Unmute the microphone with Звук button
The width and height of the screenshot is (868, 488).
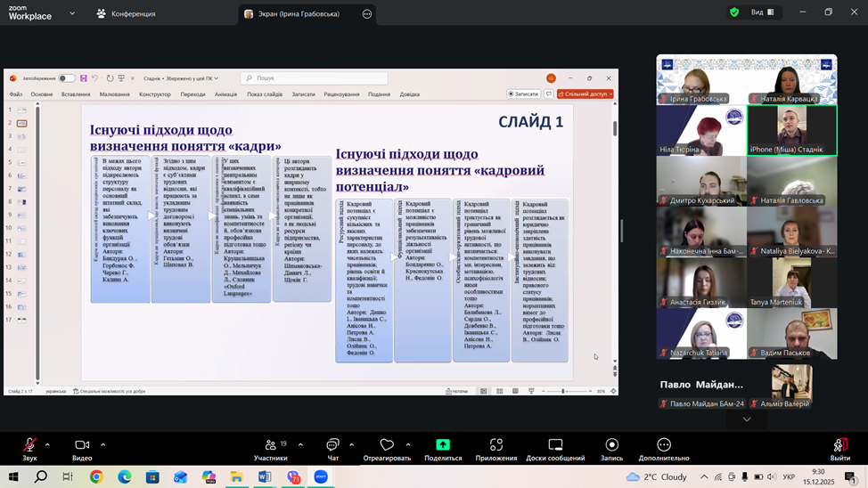(29, 445)
